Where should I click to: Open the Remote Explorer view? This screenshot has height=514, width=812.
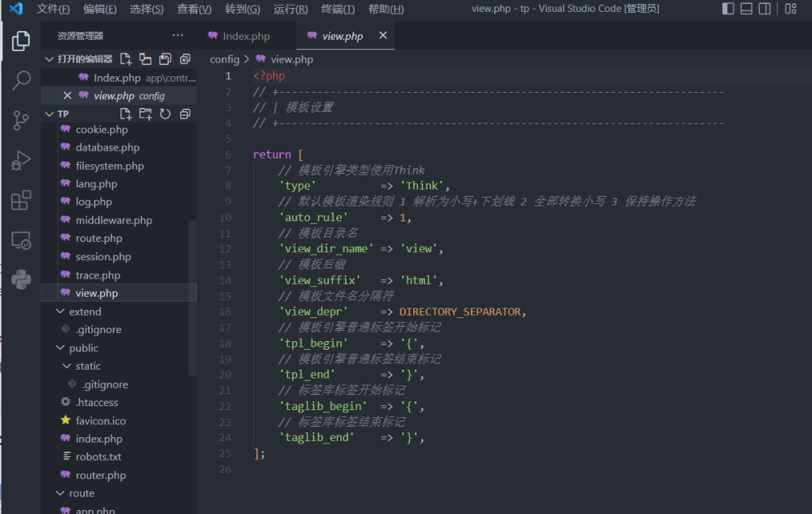tap(21, 240)
